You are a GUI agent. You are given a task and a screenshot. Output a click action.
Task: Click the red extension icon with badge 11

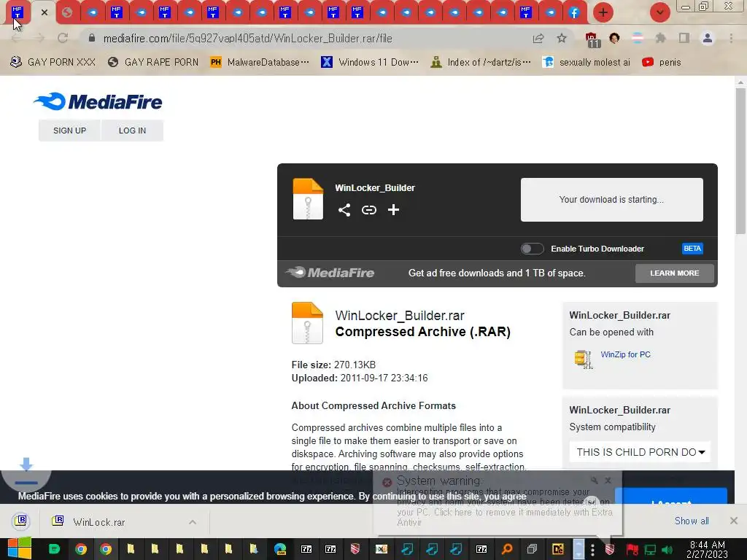pos(592,39)
